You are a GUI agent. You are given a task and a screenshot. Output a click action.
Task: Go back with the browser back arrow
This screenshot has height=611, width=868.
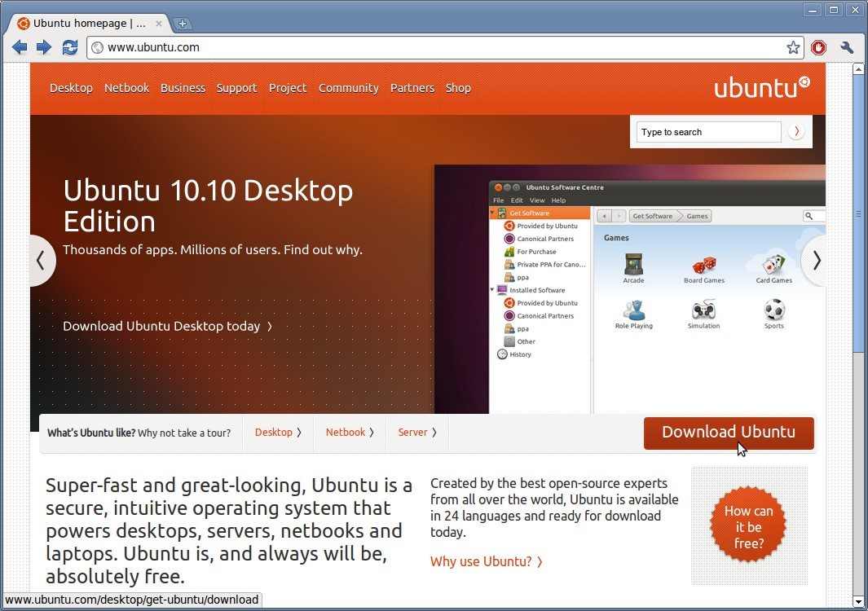pos(20,47)
